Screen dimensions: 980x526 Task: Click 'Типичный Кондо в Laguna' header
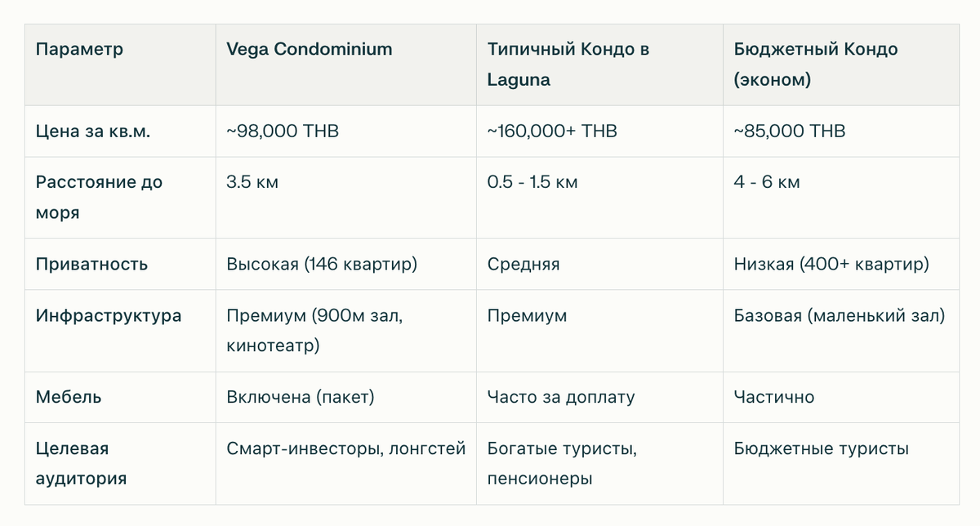568,65
